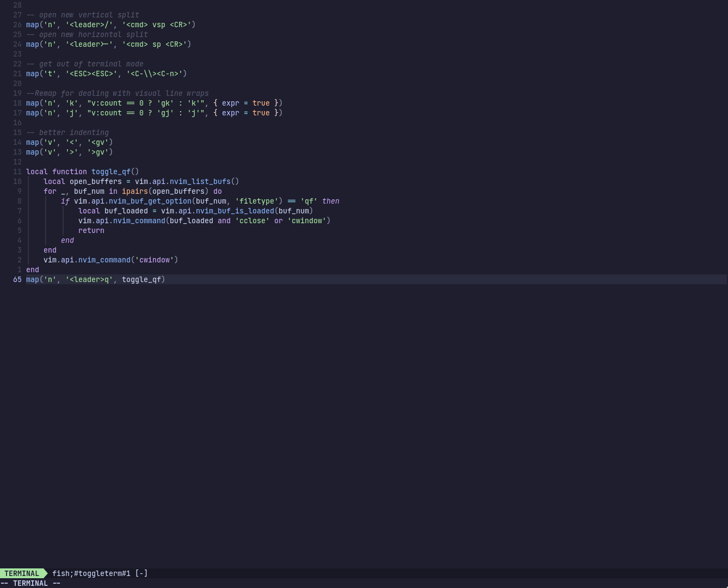Click the comment about vertical split on line 27

[x=83, y=15]
